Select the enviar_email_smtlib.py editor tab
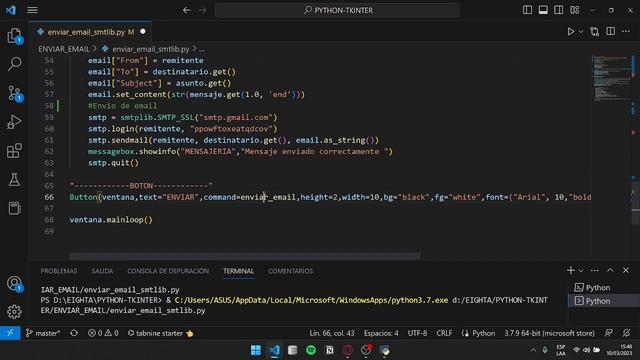640x360 pixels. pos(91,31)
